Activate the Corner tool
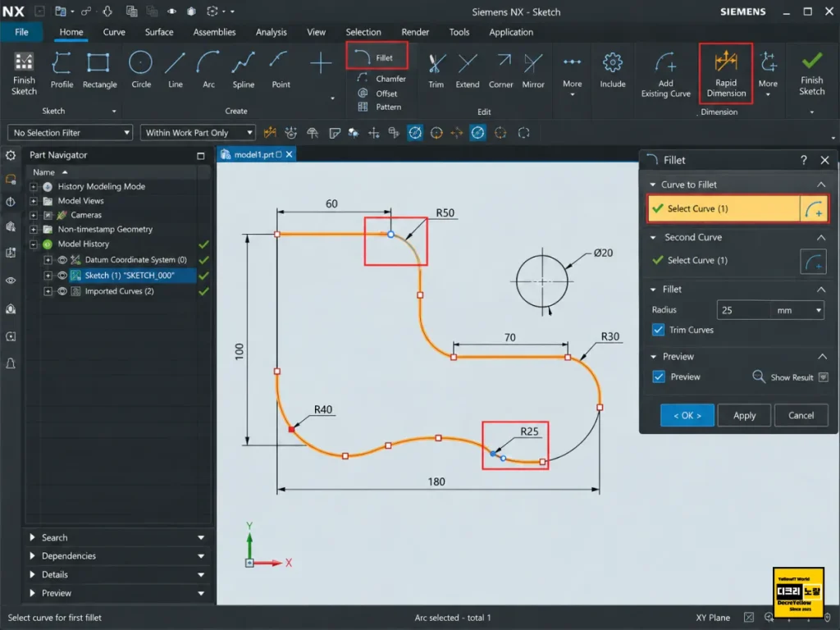 501,71
